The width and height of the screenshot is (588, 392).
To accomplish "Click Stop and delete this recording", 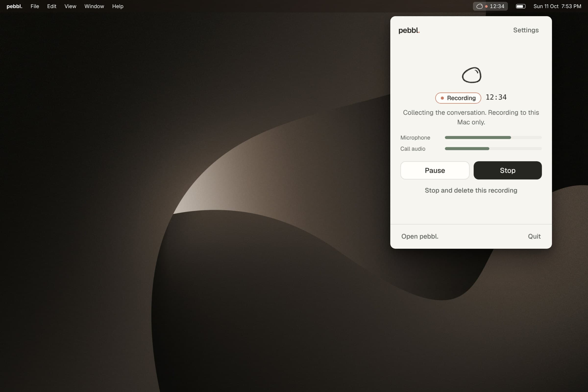I will point(471,190).
